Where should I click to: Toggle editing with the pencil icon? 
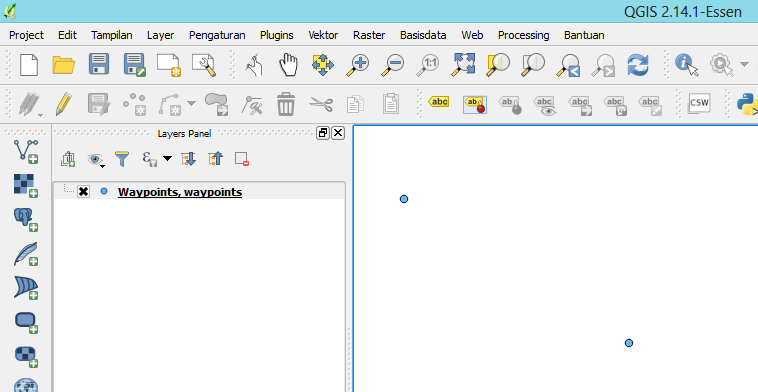[63, 103]
